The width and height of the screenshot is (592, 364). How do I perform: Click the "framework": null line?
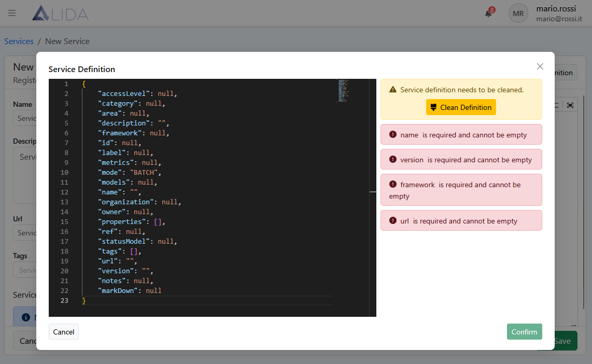tap(133, 133)
